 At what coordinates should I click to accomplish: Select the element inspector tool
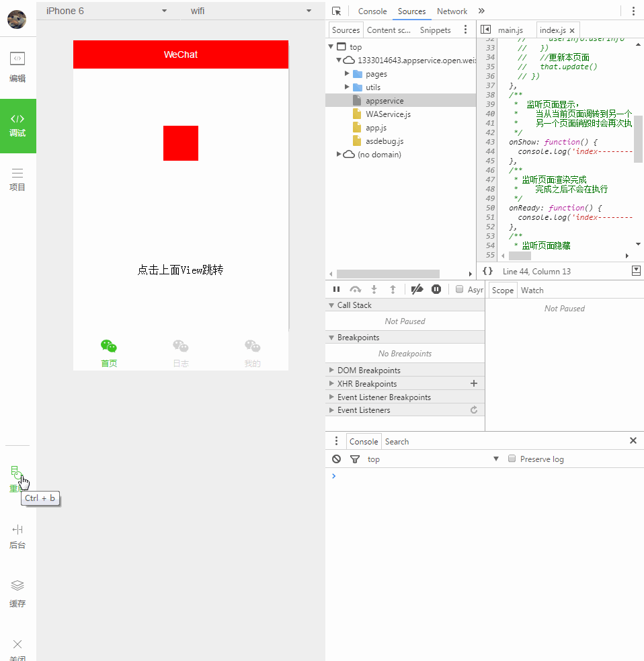[x=338, y=11]
